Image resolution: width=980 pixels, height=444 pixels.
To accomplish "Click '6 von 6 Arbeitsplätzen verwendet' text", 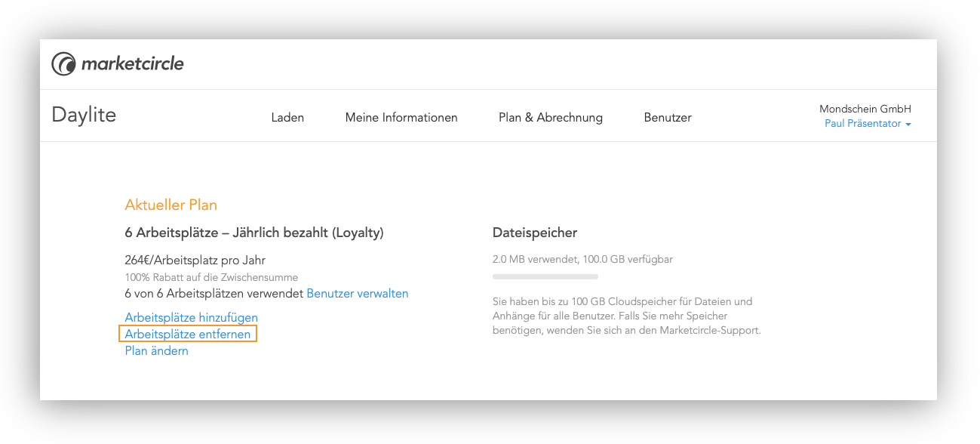I will tap(214, 293).
